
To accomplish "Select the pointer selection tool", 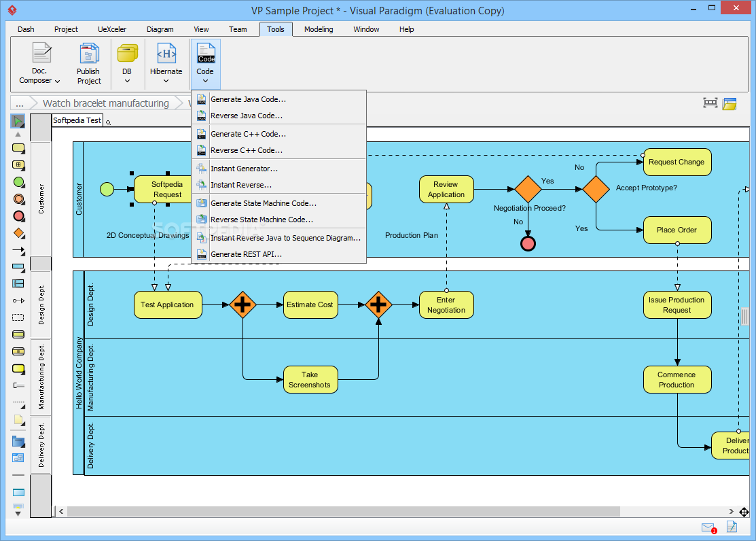I will pos(18,121).
